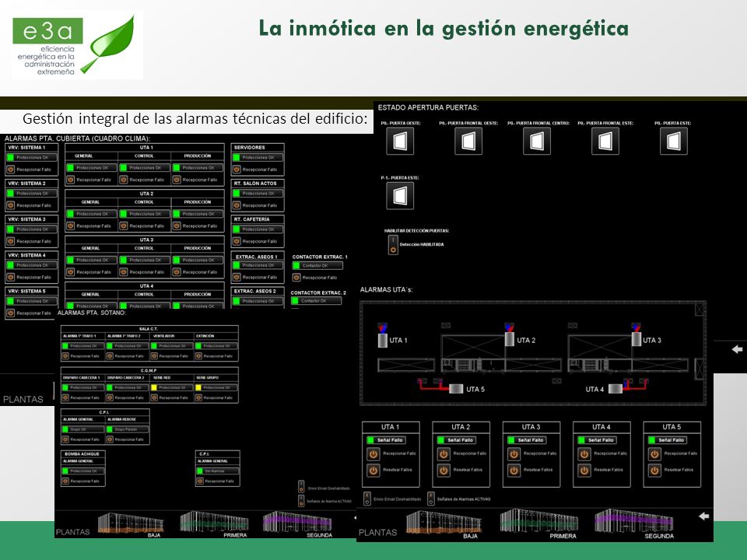Click Recepcionar Fallo under ALARMA Tº TRAFO 1
The image size is (747, 560).
click(x=65, y=356)
